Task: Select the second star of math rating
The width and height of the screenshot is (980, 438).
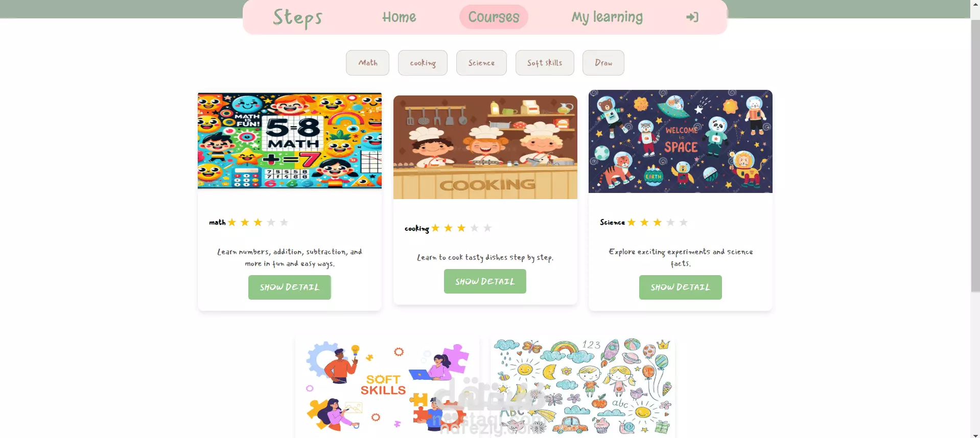Action: click(x=245, y=222)
